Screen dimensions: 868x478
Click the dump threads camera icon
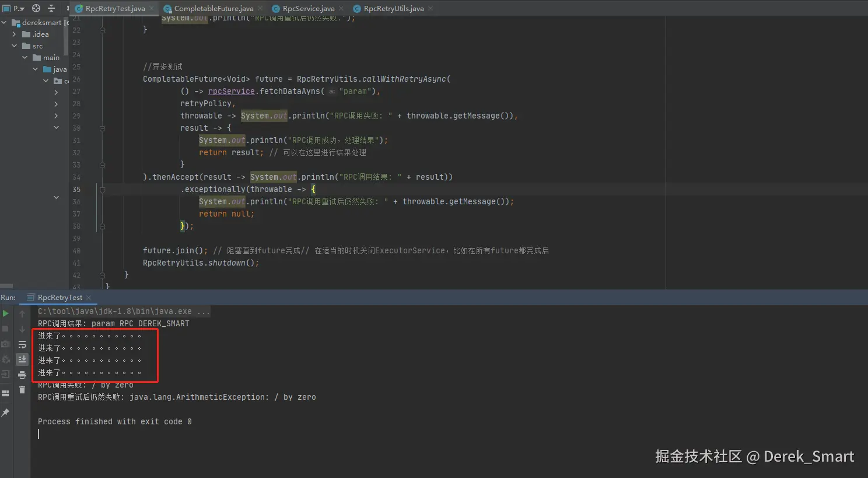tap(6, 344)
